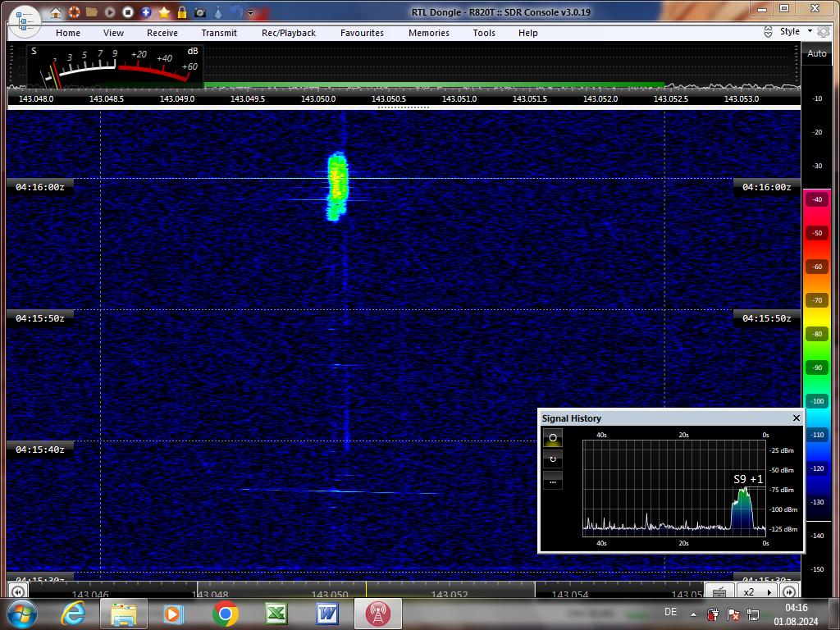Click the Stop radio icon
Viewport: 840px width, 630px height.
pos(128,11)
